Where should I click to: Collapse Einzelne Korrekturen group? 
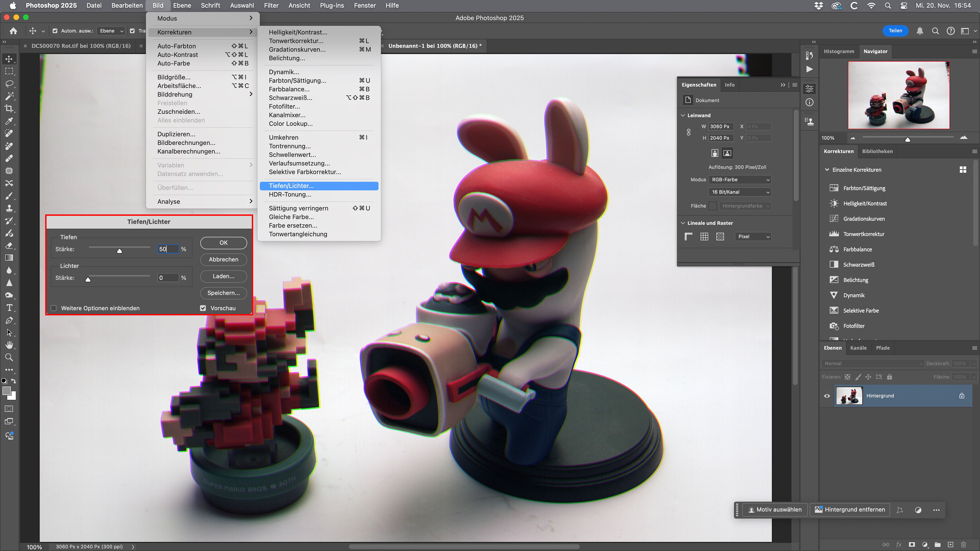click(x=827, y=170)
